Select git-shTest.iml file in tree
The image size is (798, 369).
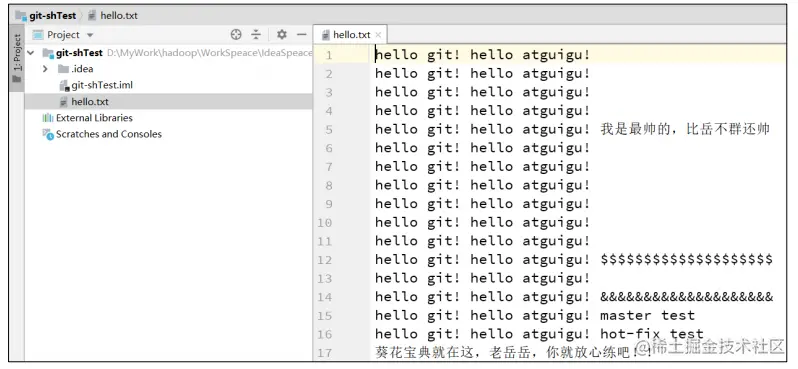tap(102, 85)
